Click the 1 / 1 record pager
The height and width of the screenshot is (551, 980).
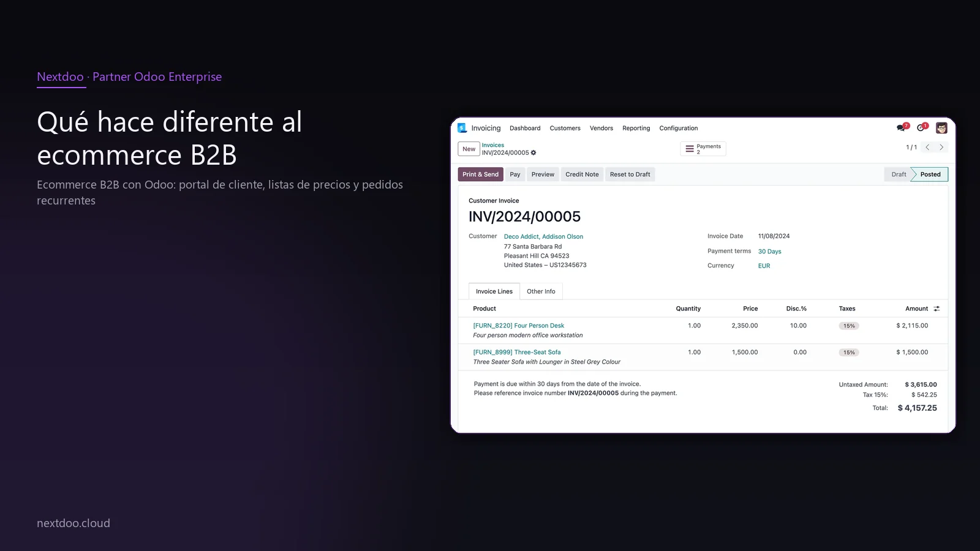pyautogui.click(x=911, y=148)
